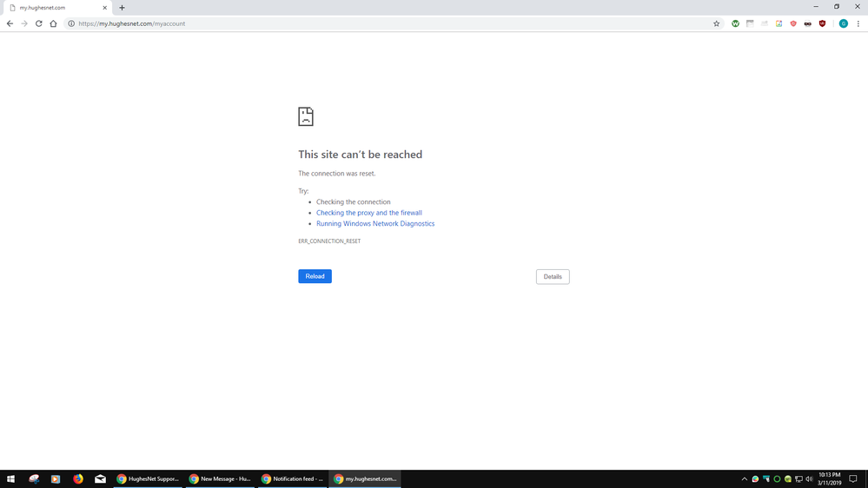Click the address bar URL field
868x488 pixels.
click(x=348, y=23)
